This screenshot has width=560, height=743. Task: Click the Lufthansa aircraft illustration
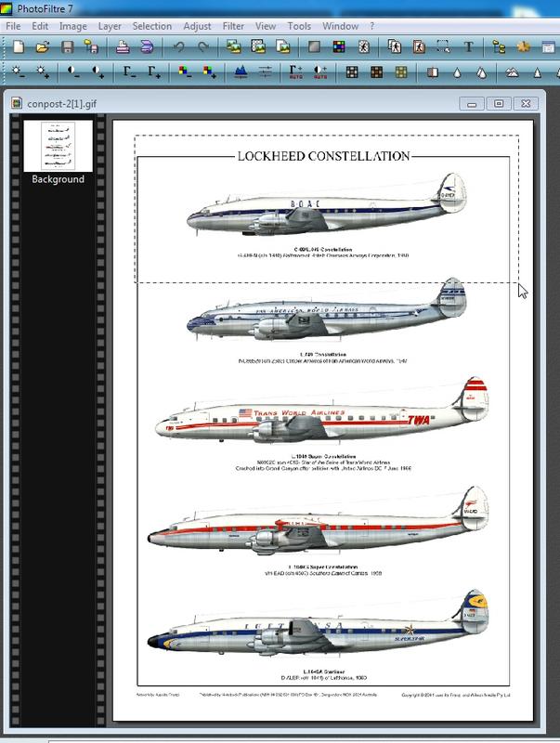coord(318,621)
